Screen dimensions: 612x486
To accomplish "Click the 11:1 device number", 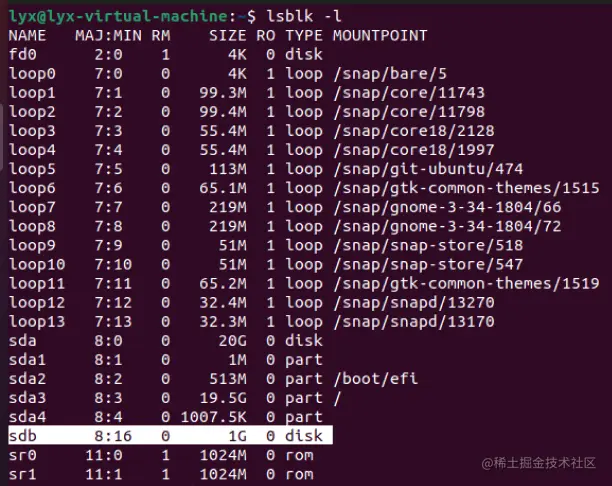I will (x=104, y=474).
